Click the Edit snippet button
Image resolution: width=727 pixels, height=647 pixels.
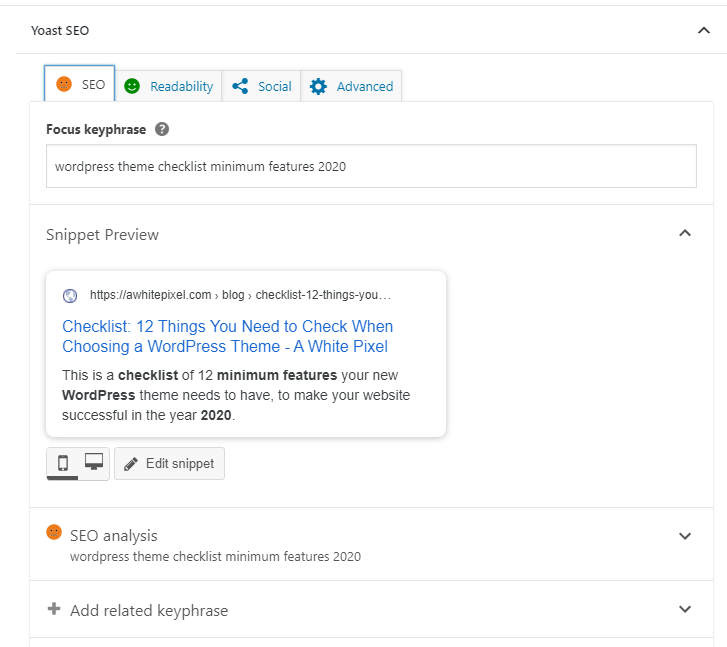169,463
